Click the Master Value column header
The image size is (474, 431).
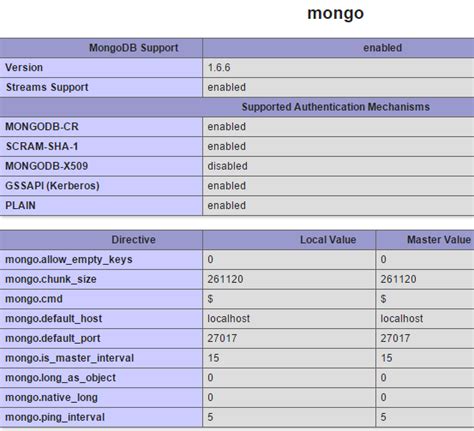[439, 240]
